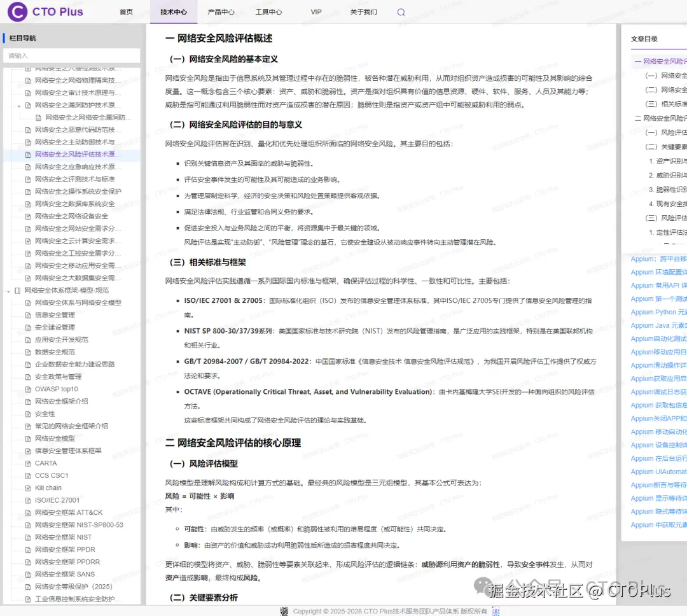
Task: Click document icon beside 网络安全之应急响应技术原
Action: click(x=28, y=167)
